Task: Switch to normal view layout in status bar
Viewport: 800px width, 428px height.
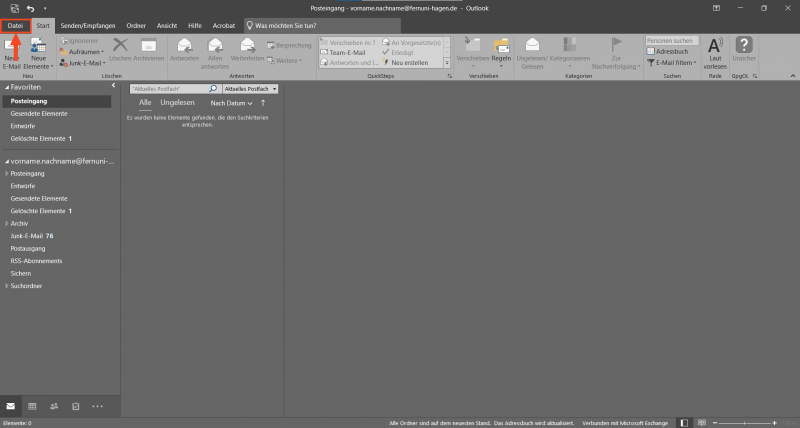Action: (684, 423)
